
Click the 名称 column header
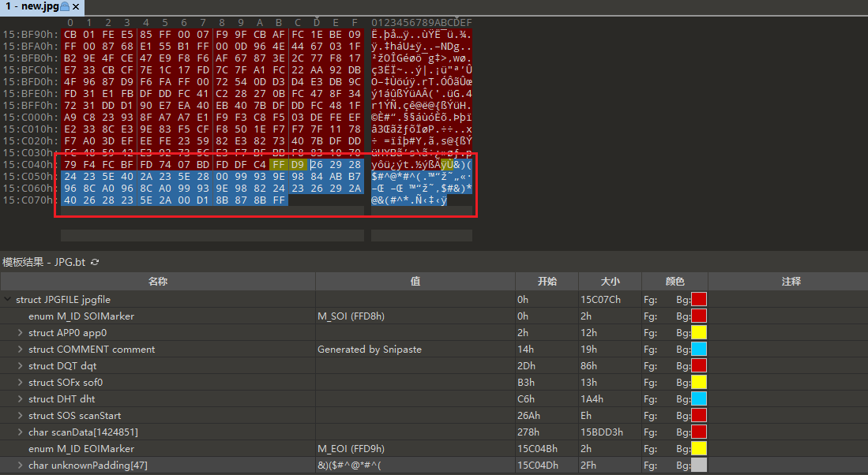[158, 282]
